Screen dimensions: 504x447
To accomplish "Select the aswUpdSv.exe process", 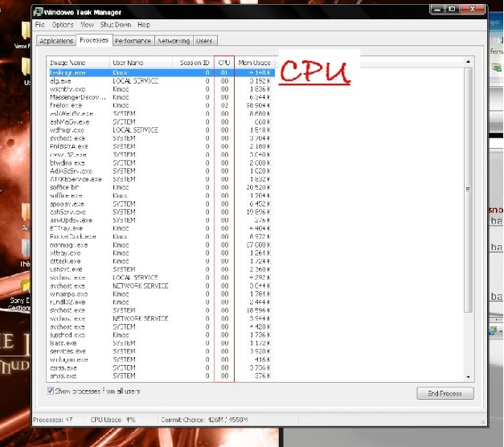I will click(x=161, y=220).
